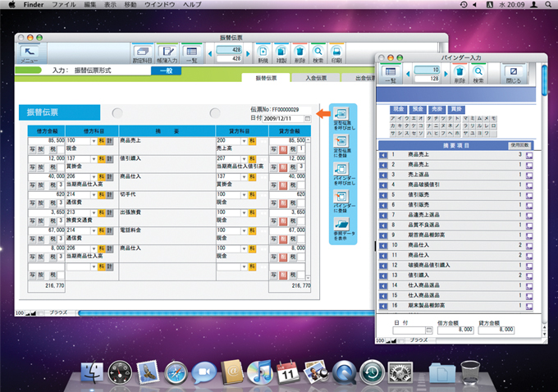Click バインダーを呼び出し icon
The width and height of the screenshot is (558, 392).
pyautogui.click(x=341, y=169)
